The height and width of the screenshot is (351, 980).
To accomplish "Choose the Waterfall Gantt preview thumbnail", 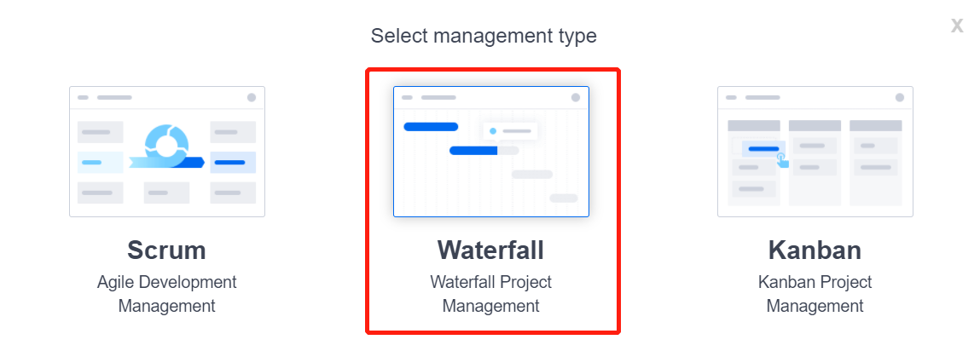I will (x=490, y=152).
